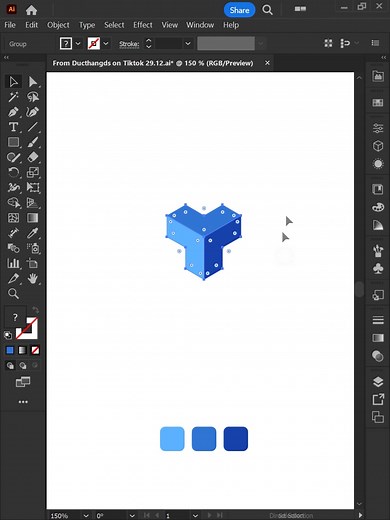Image resolution: width=390 pixels, height=520 pixels.
Task: Open the Symbols panel club icon
Action: click(x=378, y=269)
